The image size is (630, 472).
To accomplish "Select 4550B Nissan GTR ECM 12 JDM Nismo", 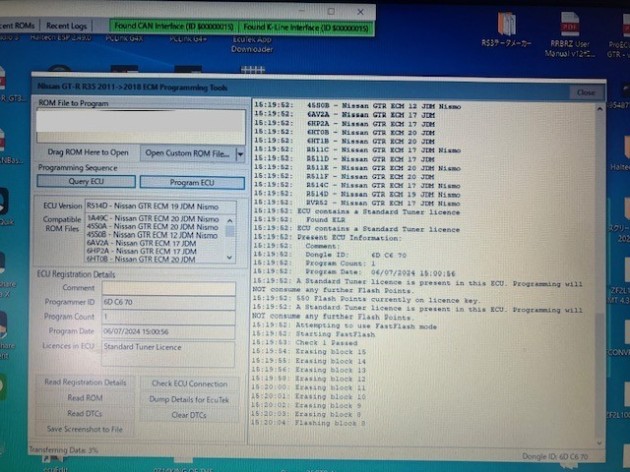I will tap(153, 235).
